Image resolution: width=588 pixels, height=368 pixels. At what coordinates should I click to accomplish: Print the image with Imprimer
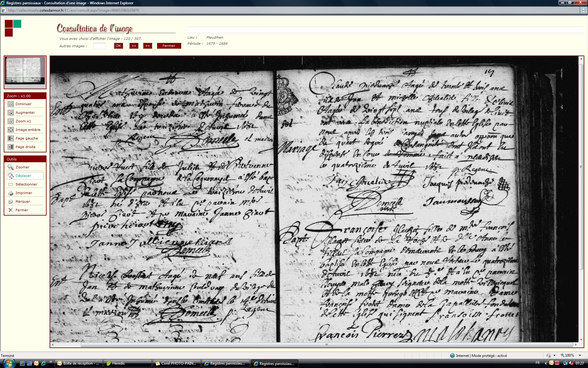click(x=11, y=193)
